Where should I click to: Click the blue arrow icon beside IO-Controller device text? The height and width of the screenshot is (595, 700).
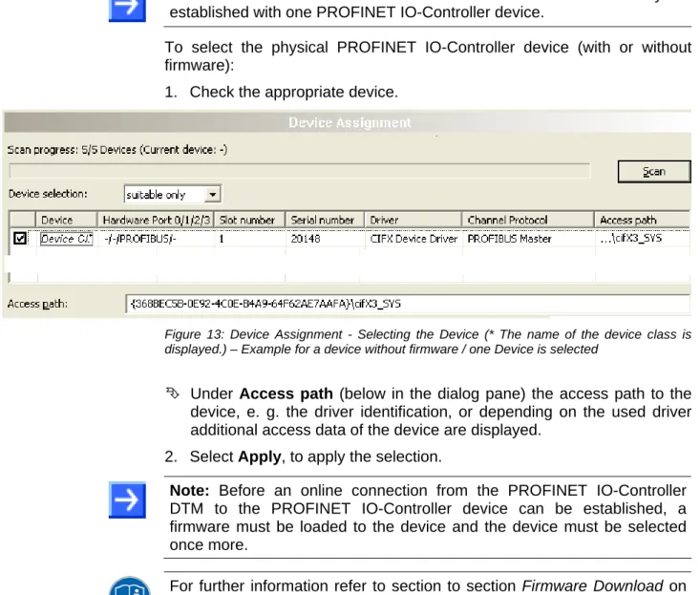127,10
